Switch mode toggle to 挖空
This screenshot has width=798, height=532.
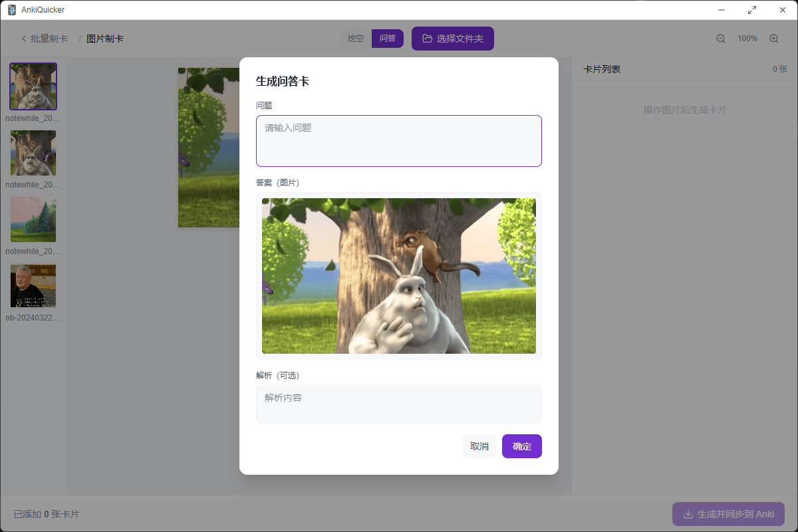[356, 39]
